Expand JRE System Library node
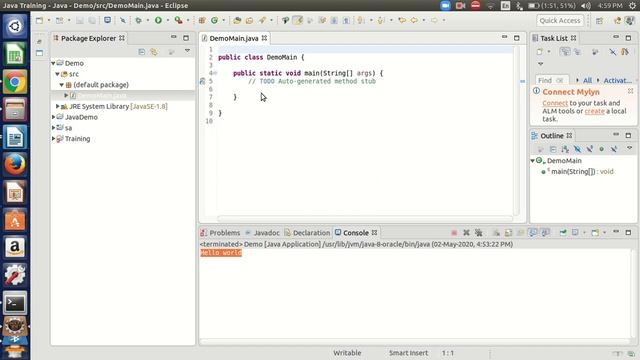This screenshot has height=360, width=640. [58, 106]
